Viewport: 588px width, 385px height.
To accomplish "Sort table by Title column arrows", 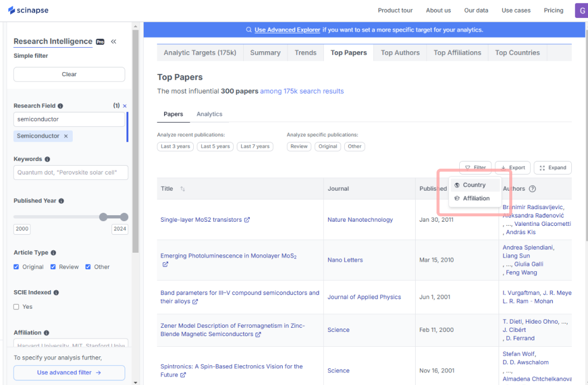I will 182,189.
